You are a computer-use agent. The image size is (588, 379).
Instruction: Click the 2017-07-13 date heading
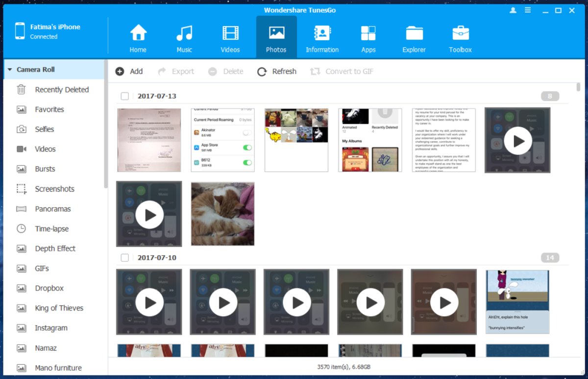157,96
